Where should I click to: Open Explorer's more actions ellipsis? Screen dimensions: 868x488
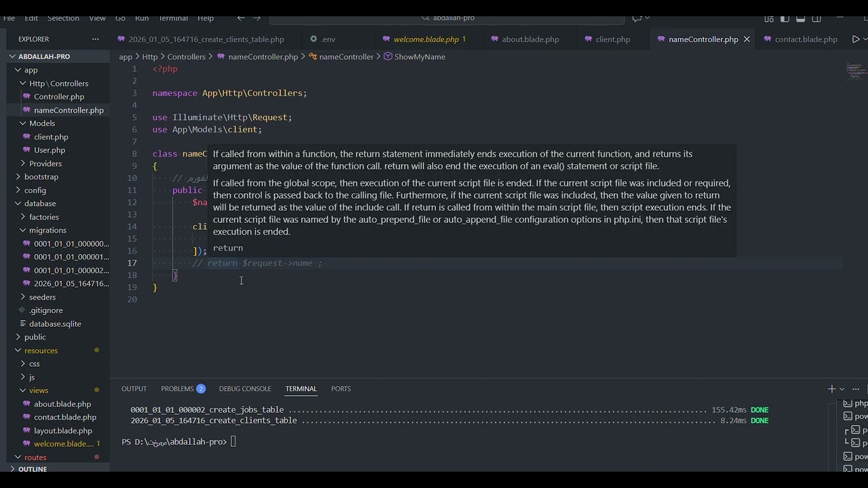click(x=95, y=39)
